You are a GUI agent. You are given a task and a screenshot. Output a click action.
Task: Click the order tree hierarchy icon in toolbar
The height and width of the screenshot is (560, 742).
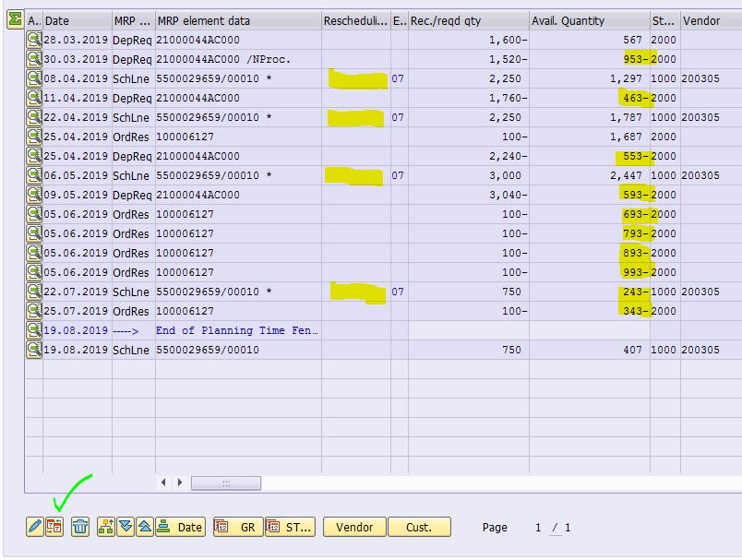106,528
